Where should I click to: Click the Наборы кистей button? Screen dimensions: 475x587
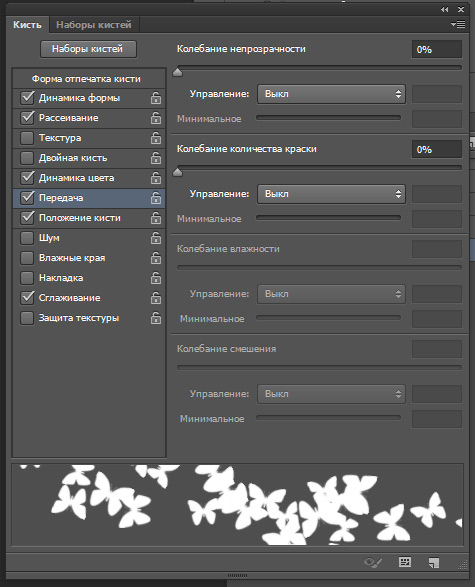click(x=88, y=49)
